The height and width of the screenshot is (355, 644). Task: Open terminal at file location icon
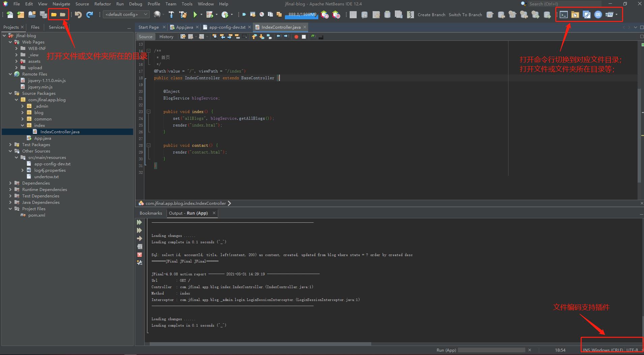click(x=564, y=15)
